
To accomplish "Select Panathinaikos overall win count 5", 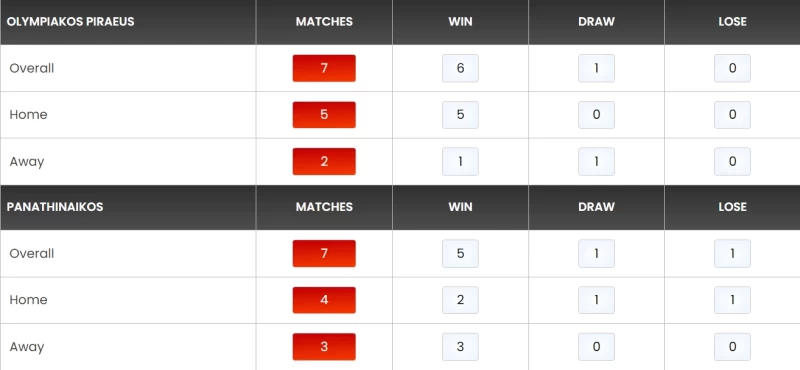I will pos(460,253).
